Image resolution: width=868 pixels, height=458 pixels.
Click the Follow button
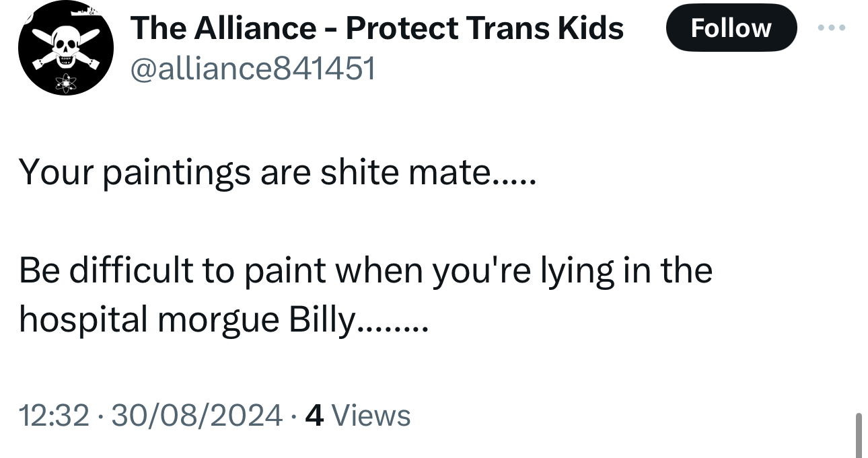point(731,28)
